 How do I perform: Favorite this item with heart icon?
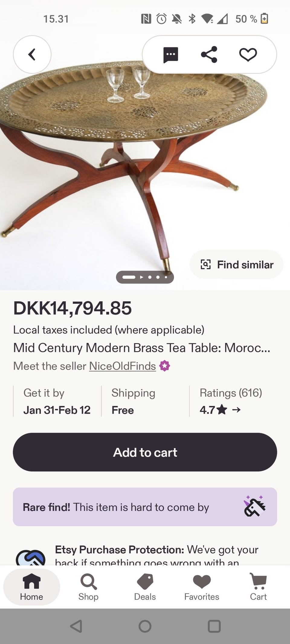(x=248, y=55)
